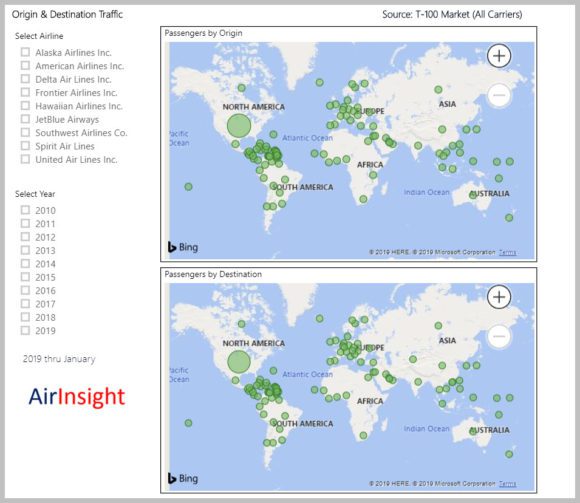580x503 pixels.
Task: Zoom in on Passengers by Destination map
Action: click(x=499, y=297)
